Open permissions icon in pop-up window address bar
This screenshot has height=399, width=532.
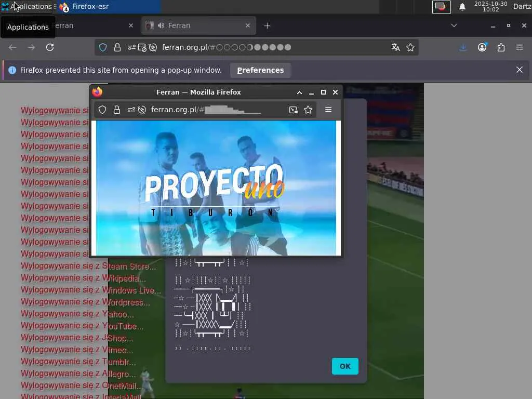pyautogui.click(x=131, y=110)
